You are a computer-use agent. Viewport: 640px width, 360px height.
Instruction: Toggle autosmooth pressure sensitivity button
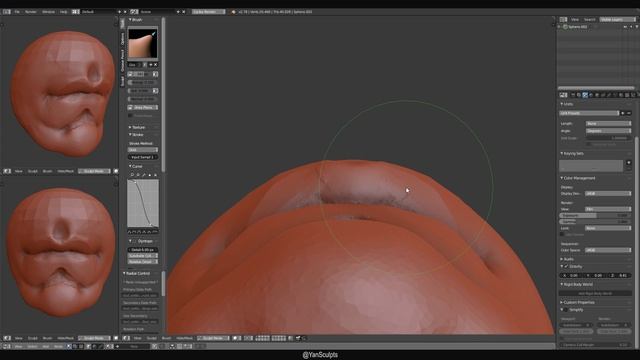tap(156, 91)
